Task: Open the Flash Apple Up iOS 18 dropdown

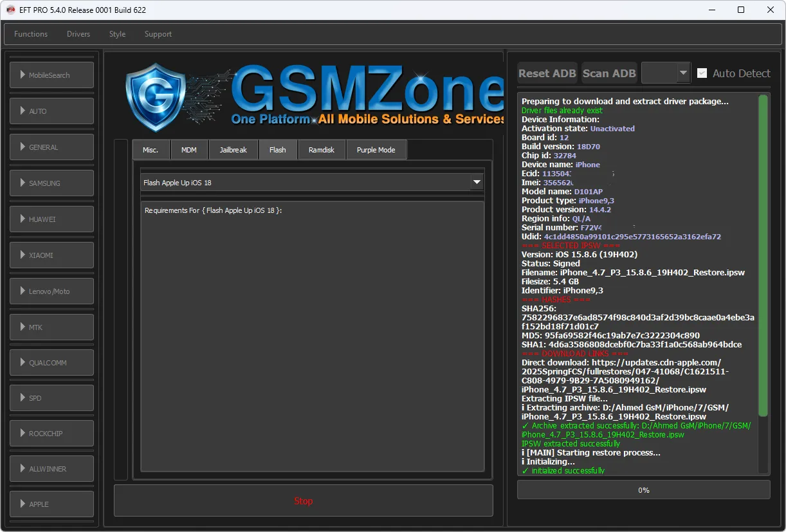Action: pos(312,183)
